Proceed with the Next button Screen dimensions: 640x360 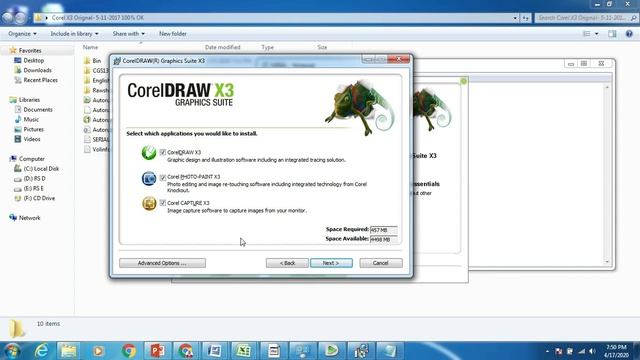click(331, 263)
